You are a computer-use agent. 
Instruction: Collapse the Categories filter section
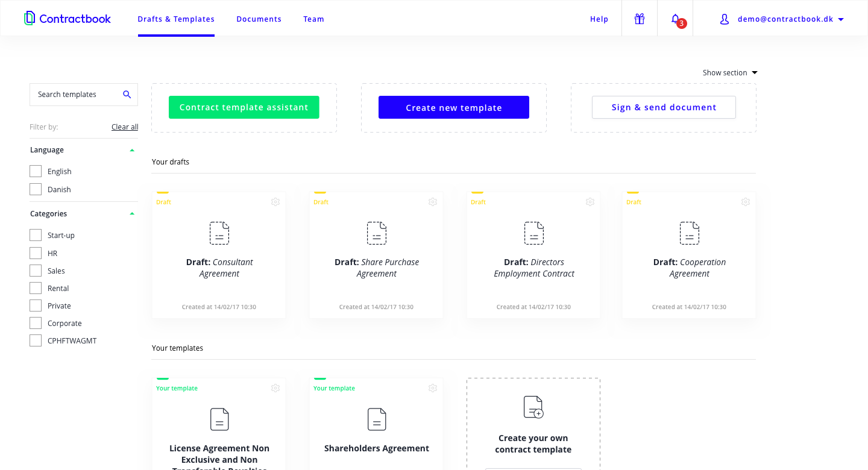click(x=132, y=214)
